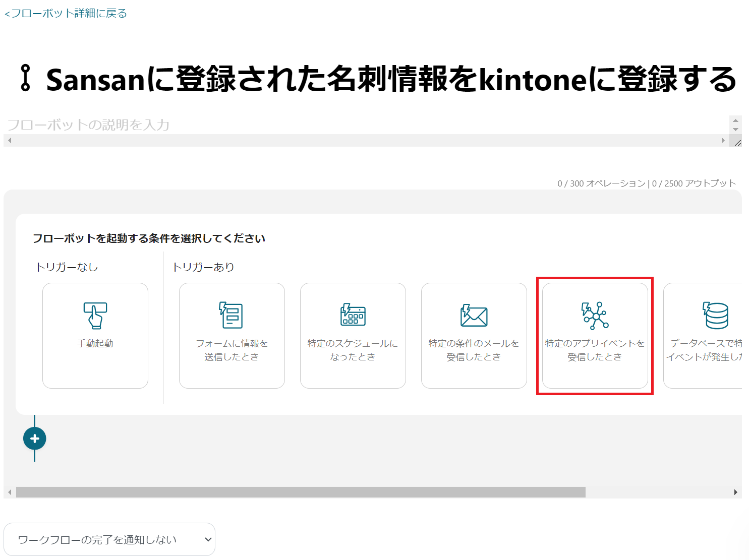The height and width of the screenshot is (560, 749).
Task: Open the ワークフローの完了を通知しない dropdown
Action: [109, 539]
